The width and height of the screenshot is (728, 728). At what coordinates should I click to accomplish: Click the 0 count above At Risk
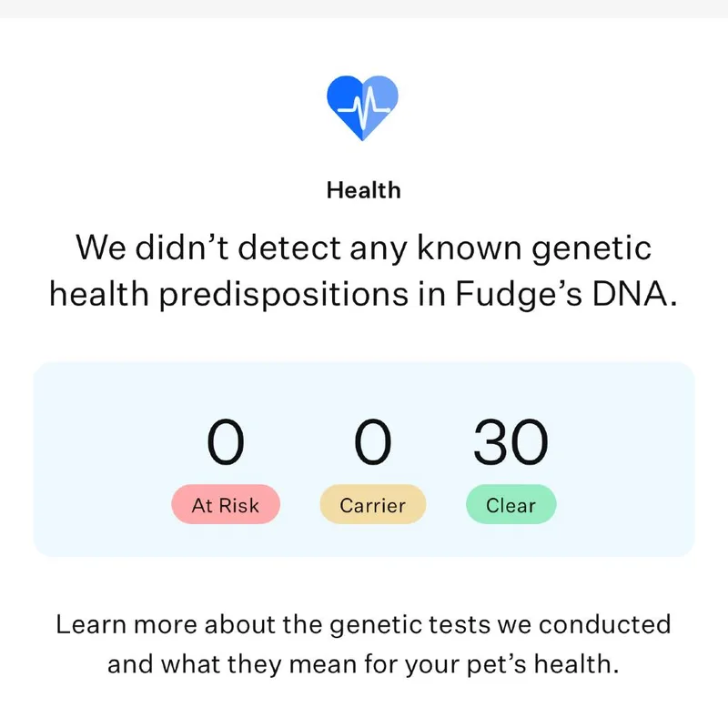coord(226,441)
